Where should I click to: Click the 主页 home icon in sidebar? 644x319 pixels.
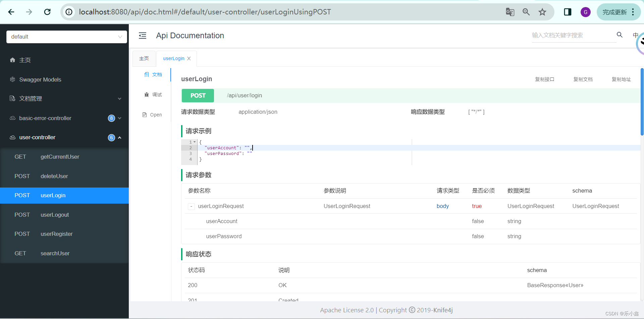point(12,60)
